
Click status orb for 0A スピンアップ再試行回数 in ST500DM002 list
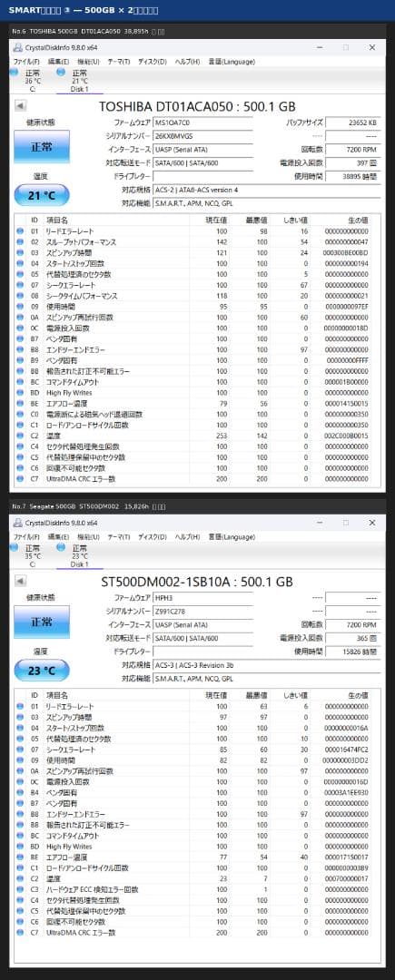(20, 771)
